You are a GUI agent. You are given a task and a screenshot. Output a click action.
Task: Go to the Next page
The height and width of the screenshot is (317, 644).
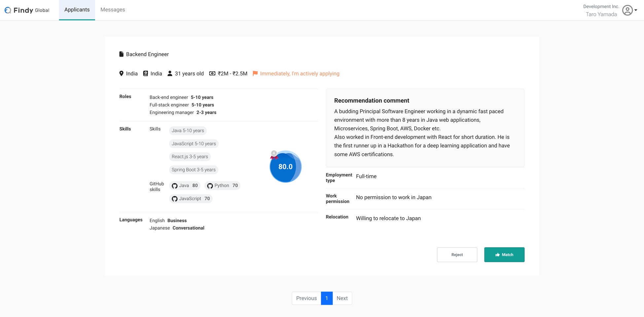[x=342, y=298]
